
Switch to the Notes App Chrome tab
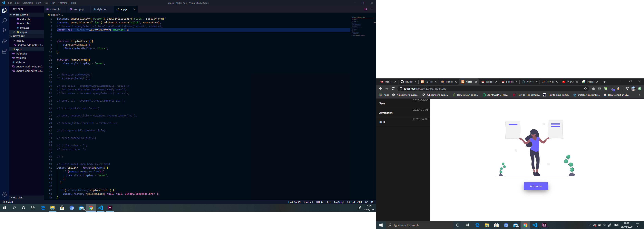[469, 82]
